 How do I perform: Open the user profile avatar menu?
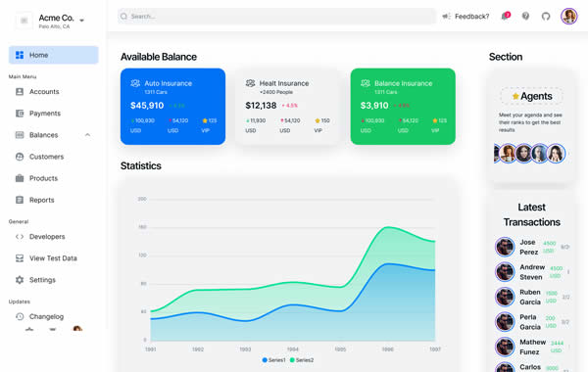point(568,16)
